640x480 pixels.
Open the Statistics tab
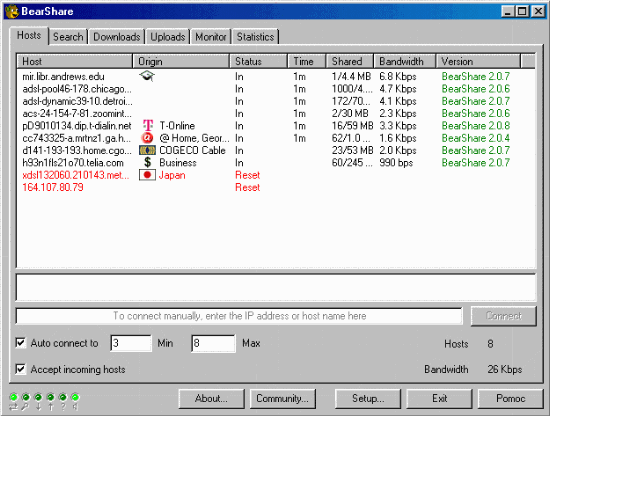click(x=256, y=37)
